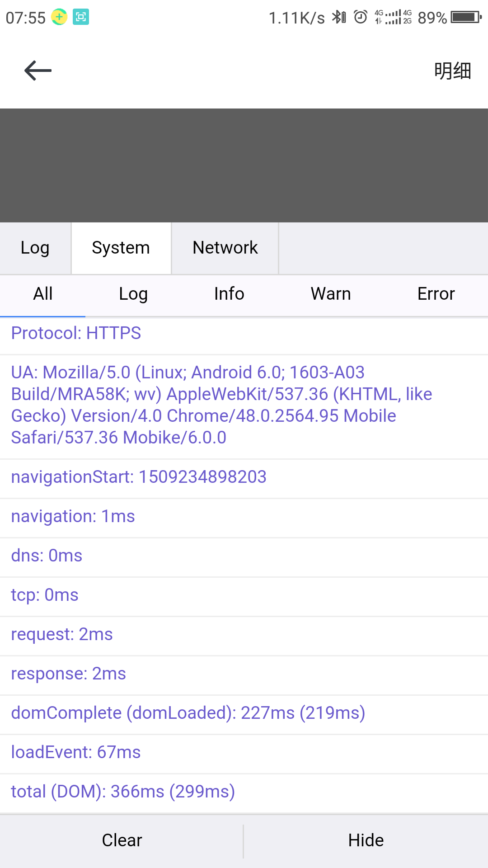Image resolution: width=488 pixels, height=868 pixels.
Task: Filter entries by Info level
Action: click(229, 294)
